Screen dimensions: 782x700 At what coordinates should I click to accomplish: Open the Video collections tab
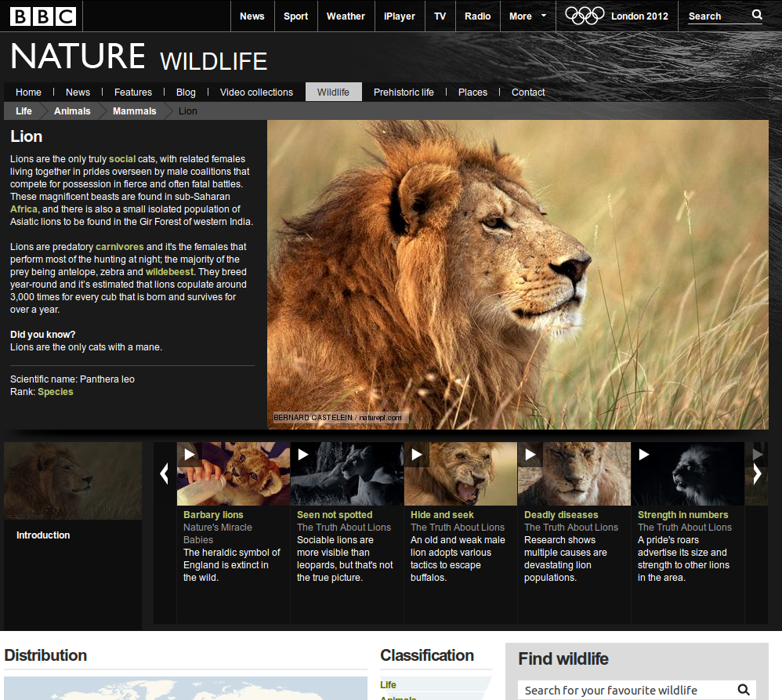tap(256, 92)
